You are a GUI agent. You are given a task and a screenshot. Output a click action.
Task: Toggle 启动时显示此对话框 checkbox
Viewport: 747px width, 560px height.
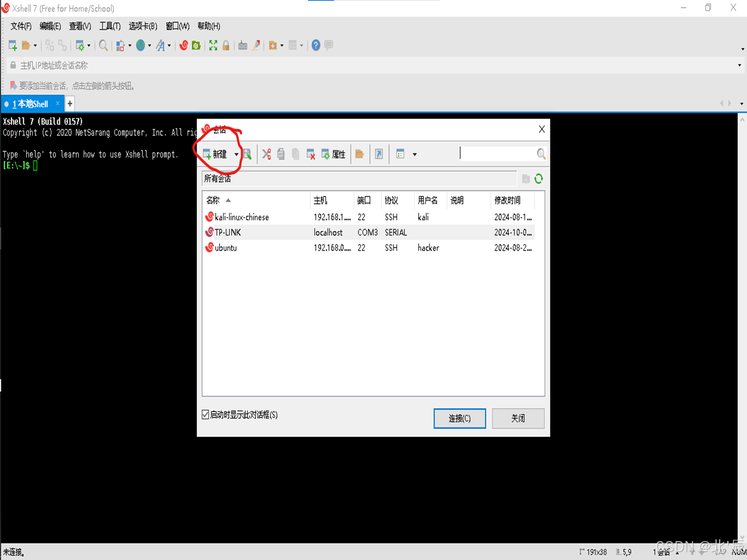(x=205, y=415)
